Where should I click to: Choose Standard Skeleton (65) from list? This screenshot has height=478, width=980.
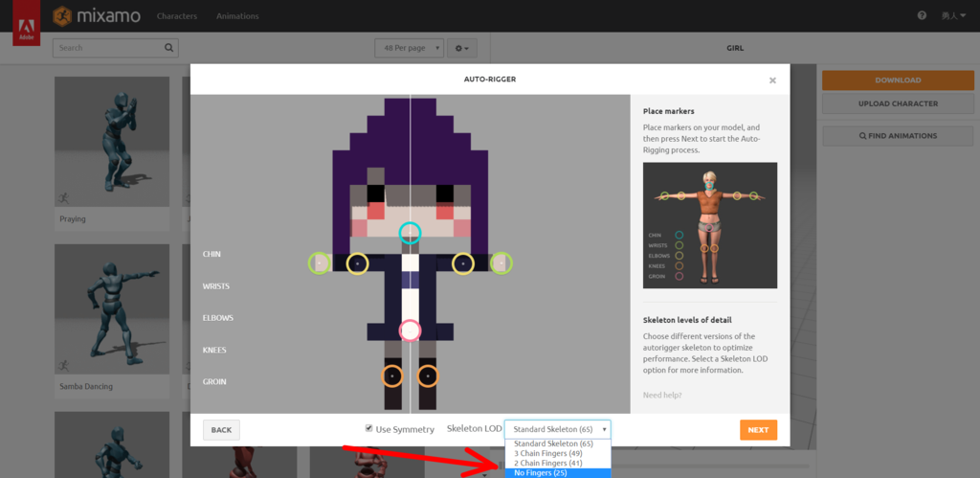558,444
